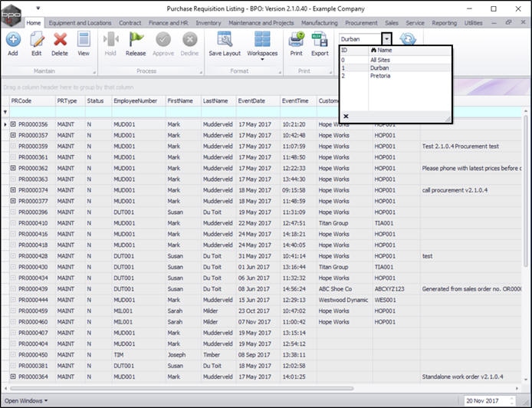Click Process group dialog launcher
This screenshot has height=408, width=532.
[x=201, y=72]
